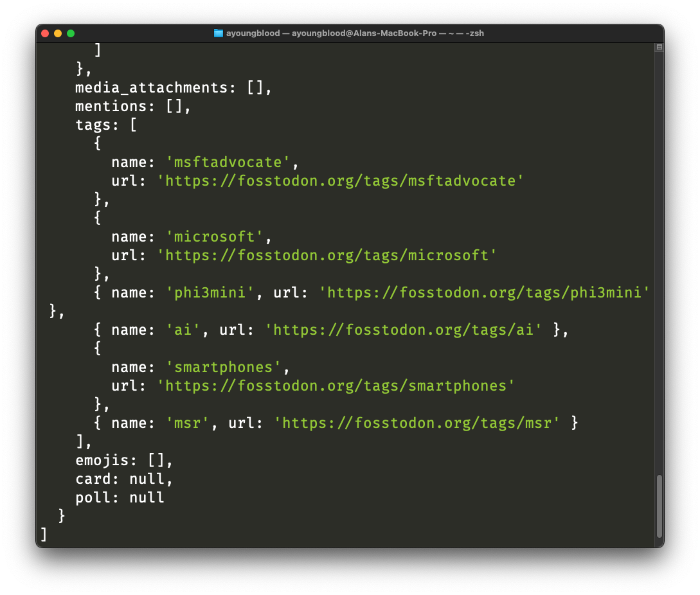Minimize the terminal with the yellow button

tap(58, 33)
